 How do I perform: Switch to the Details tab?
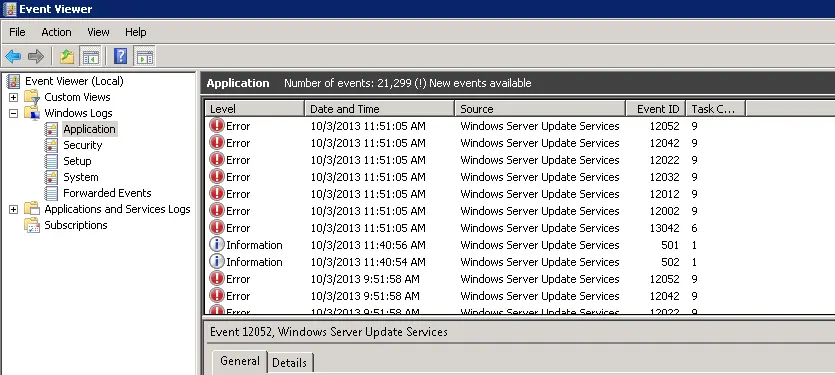289,363
